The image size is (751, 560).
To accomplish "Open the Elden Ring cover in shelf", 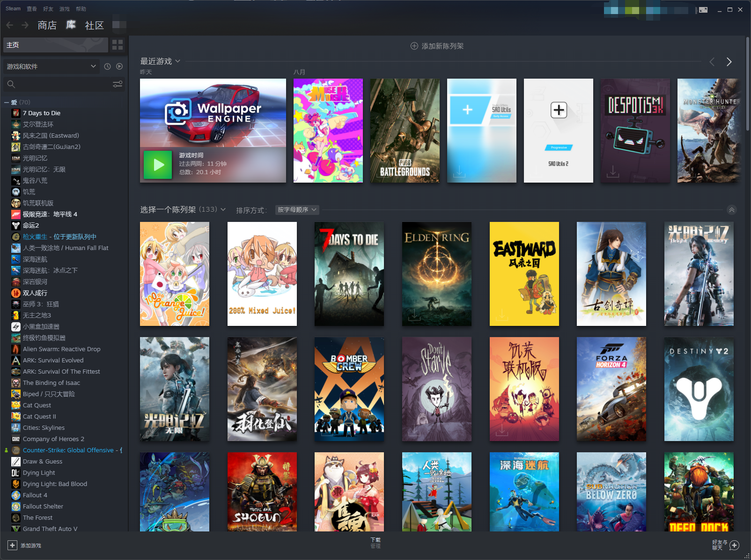I will 437,274.
